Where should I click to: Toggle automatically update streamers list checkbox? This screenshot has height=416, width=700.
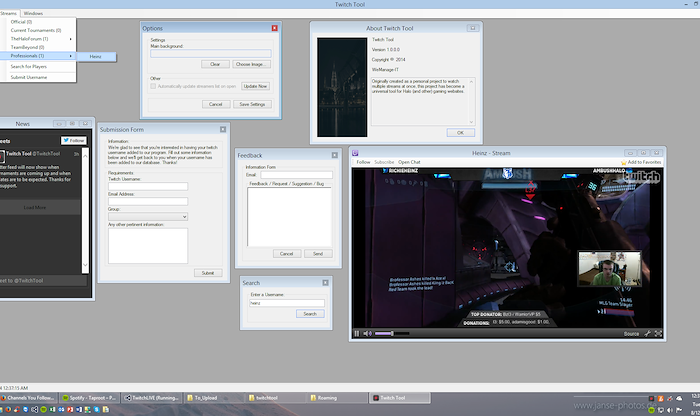(x=153, y=86)
